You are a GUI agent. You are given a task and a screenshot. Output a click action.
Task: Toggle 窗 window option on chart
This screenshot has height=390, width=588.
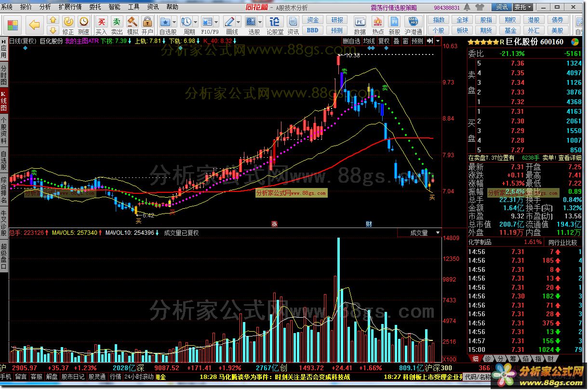405,41
